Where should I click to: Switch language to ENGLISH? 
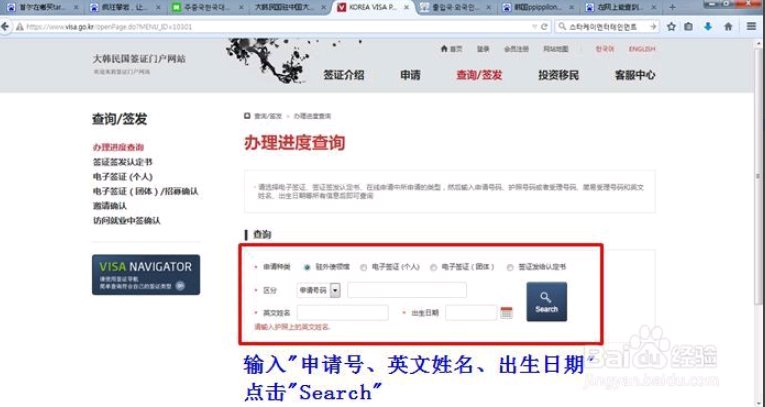pos(642,49)
